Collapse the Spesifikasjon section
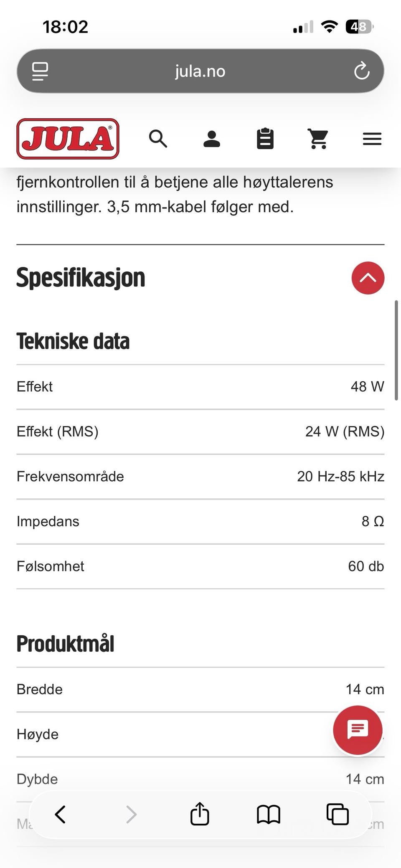Image resolution: width=401 pixels, height=868 pixels. tap(368, 278)
